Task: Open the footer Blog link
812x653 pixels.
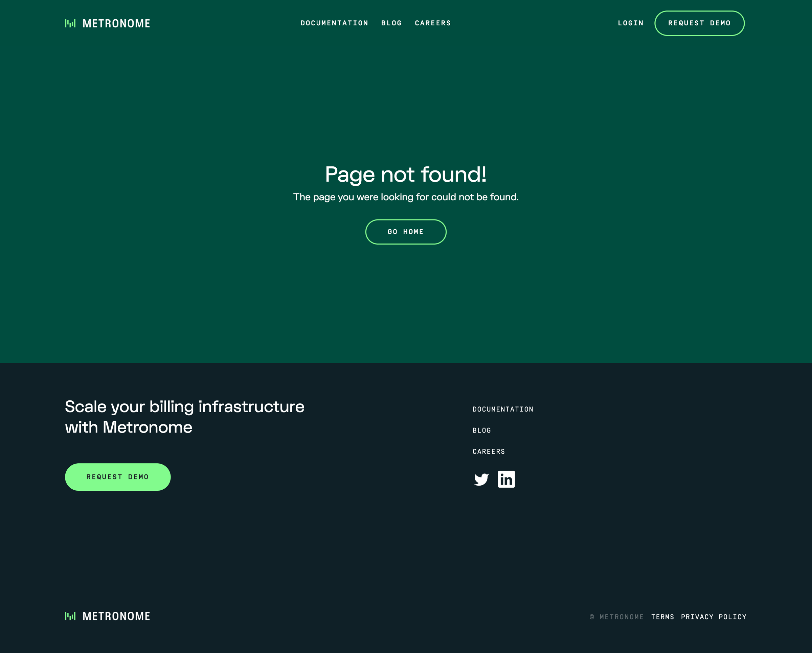Action: 482,430
